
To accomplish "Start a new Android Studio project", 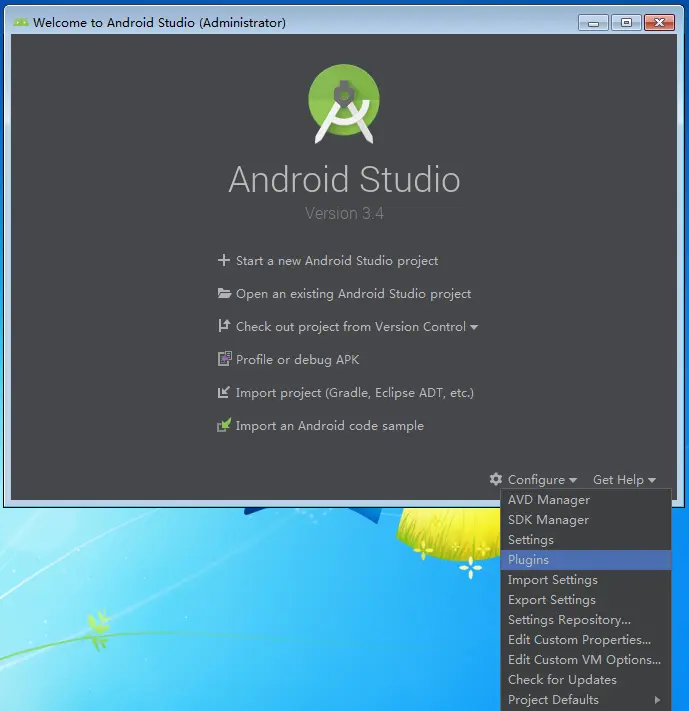I will [337, 261].
